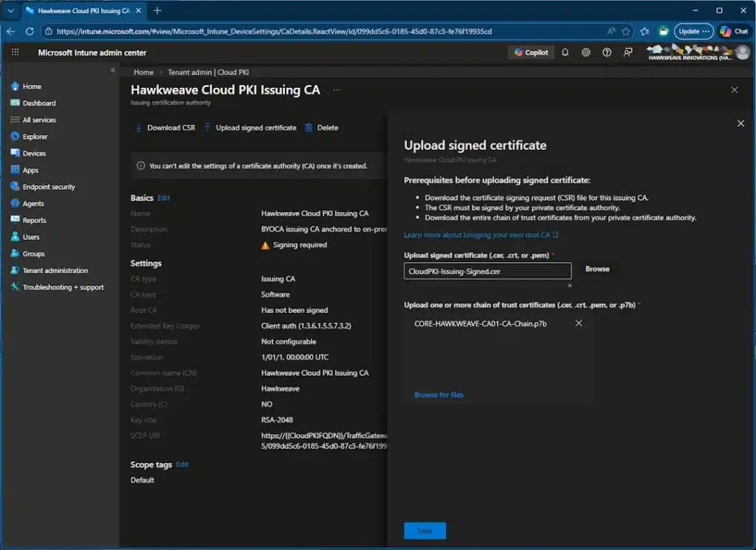Click the Delete trash icon
Viewport: 756px width, 550px height.
(309, 128)
